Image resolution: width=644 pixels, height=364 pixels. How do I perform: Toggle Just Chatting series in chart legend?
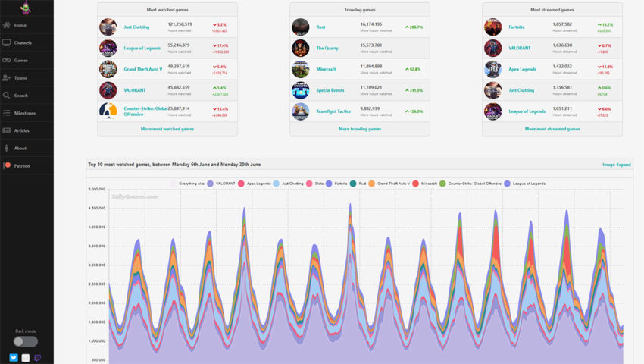(289, 184)
